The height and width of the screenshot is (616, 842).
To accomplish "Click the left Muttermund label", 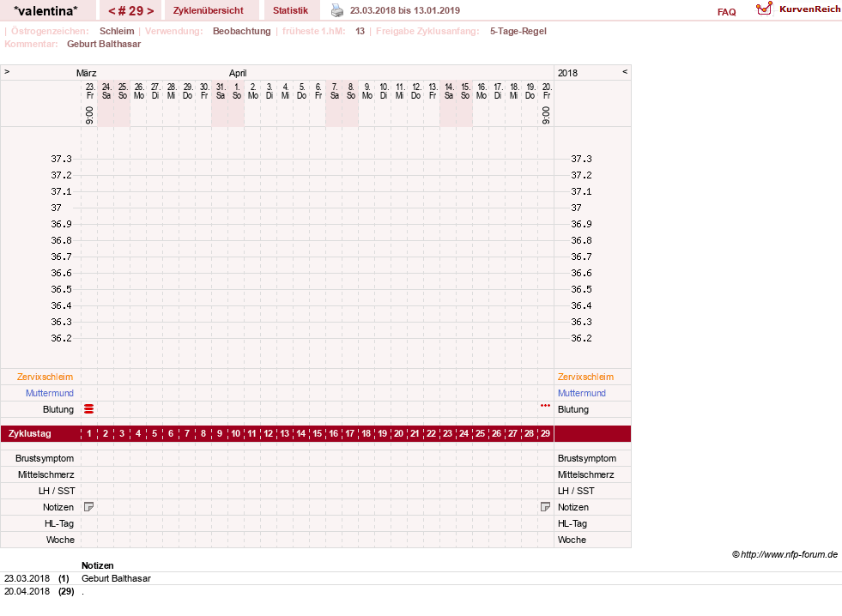I will point(50,393).
